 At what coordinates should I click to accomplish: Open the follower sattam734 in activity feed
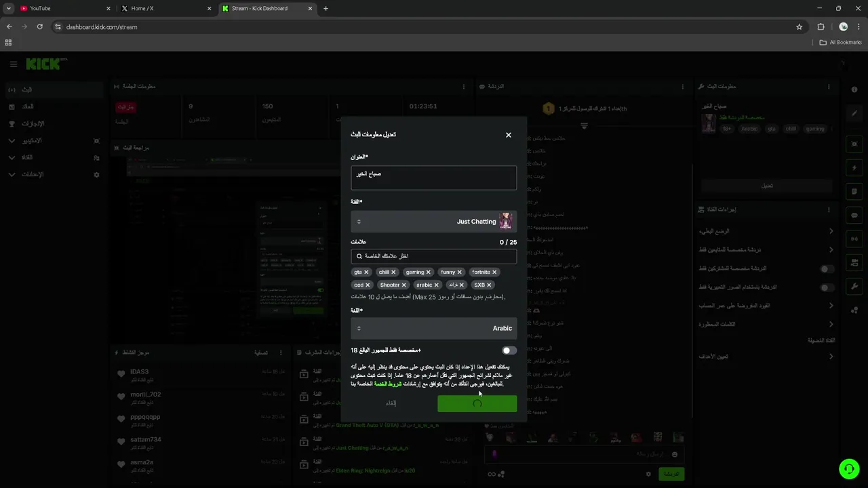[145, 439]
